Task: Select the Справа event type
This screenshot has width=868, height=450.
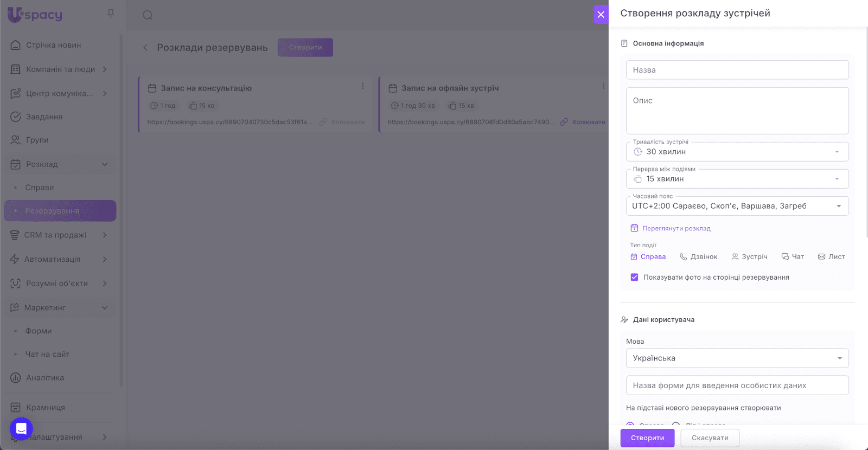Action: [648, 257]
